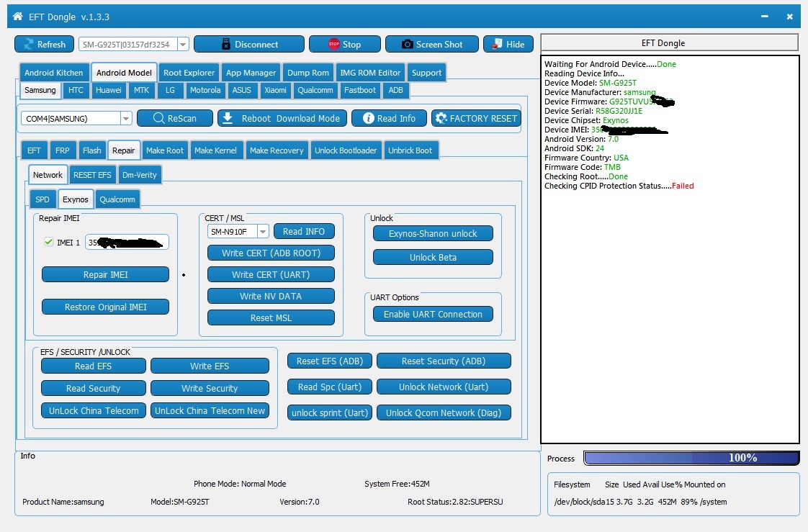Expand the SM-N910F model dropdown
The width and height of the screenshot is (808, 532).
pyautogui.click(x=263, y=232)
